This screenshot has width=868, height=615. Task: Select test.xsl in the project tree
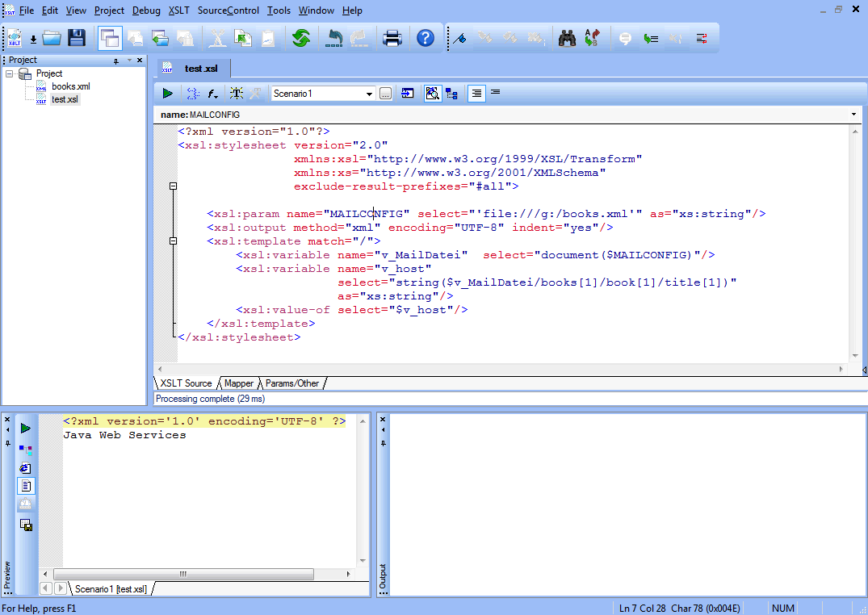click(x=65, y=99)
